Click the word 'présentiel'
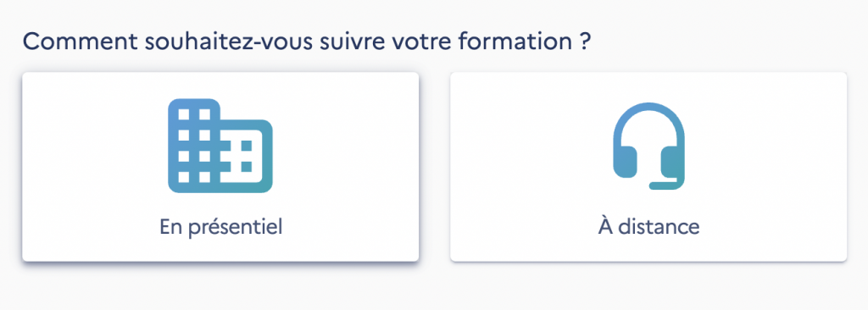The image size is (868, 310). coord(236,228)
